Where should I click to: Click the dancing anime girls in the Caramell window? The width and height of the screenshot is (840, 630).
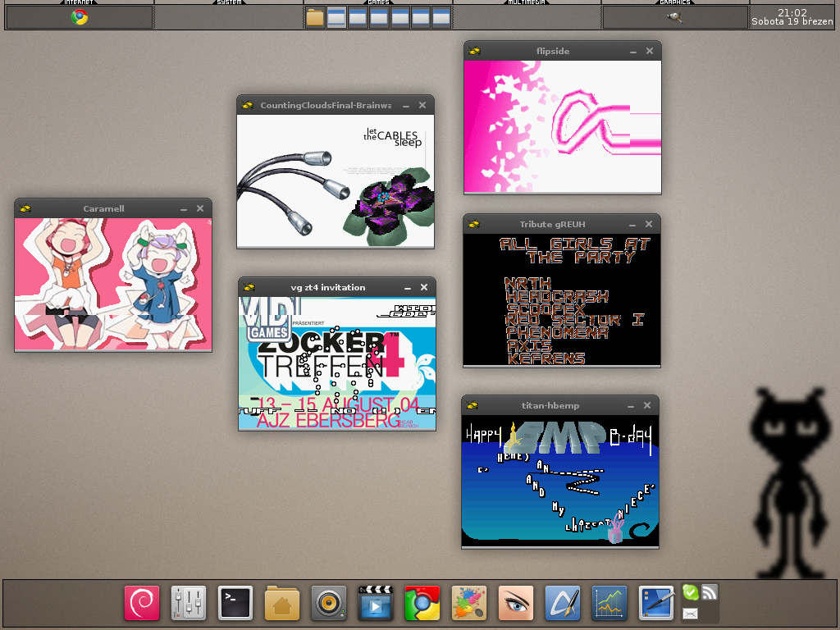(x=113, y=284)
